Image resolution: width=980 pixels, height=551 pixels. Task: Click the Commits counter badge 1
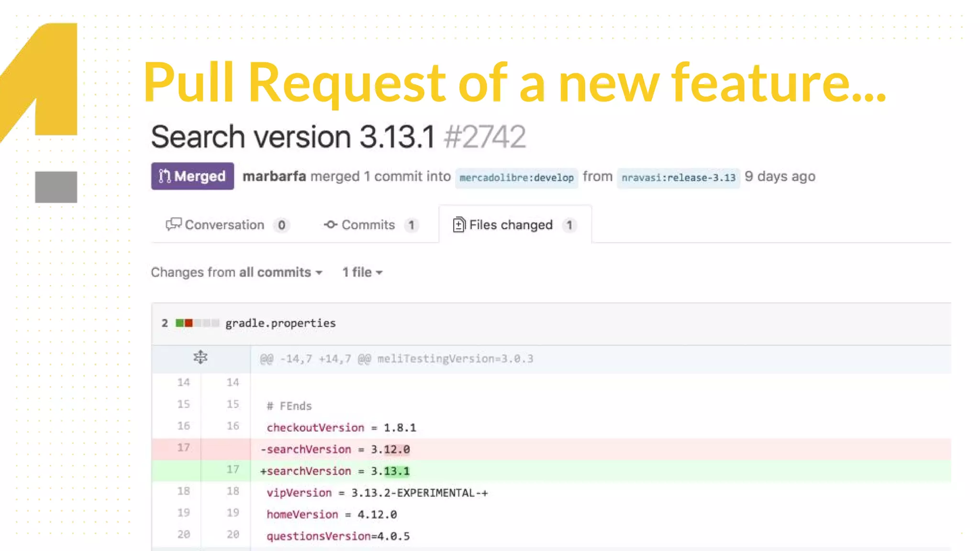click(x=411, y=225)
